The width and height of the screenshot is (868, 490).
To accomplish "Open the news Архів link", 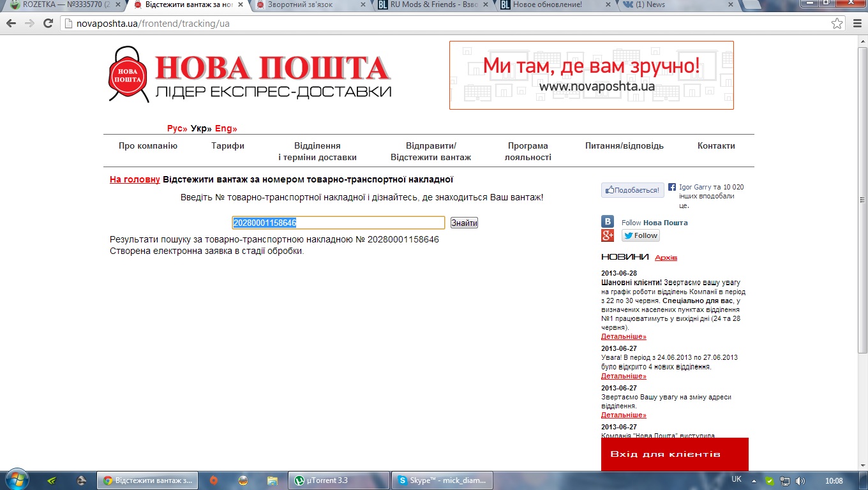I will tap(666, 258).
